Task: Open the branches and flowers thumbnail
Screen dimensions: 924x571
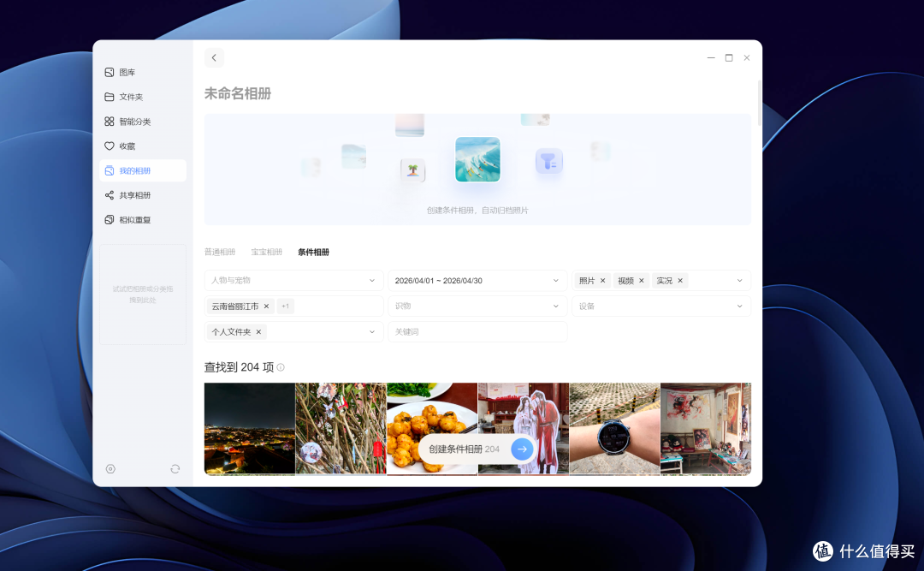Action: coord(341,429)
